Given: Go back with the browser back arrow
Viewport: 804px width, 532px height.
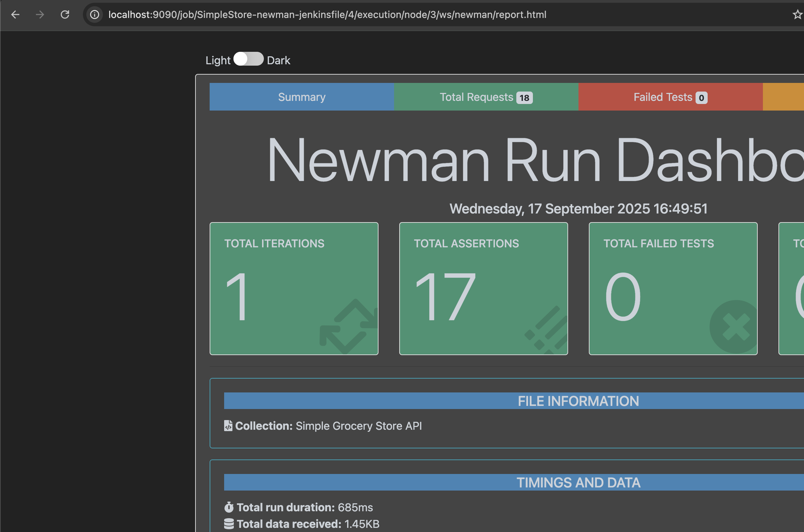Looking at the screenshot, I should tap(15, 15).
